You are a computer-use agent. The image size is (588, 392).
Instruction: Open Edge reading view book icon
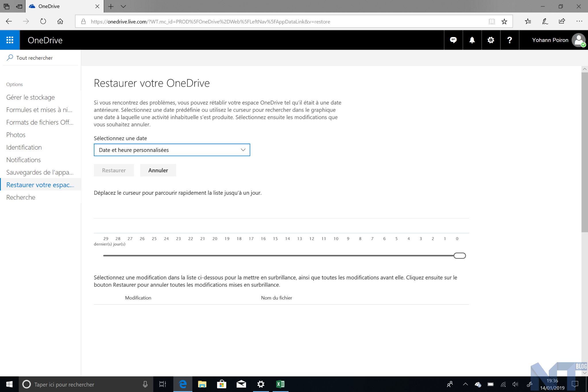point(492,22)
